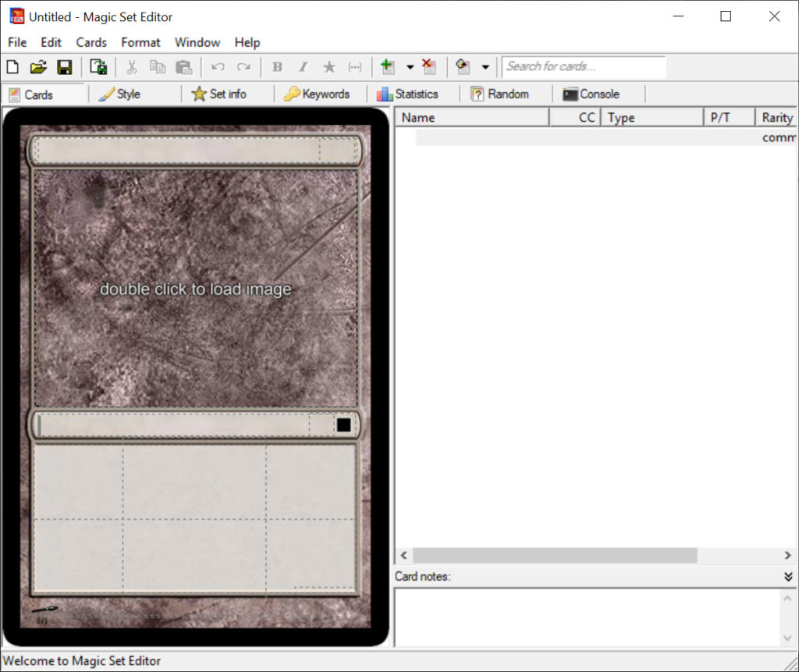Image resolution: width=799 pixels, height=672 pixels.
Task: Click the black rarity symbol on type line
Action: click(x=343, y=425)
